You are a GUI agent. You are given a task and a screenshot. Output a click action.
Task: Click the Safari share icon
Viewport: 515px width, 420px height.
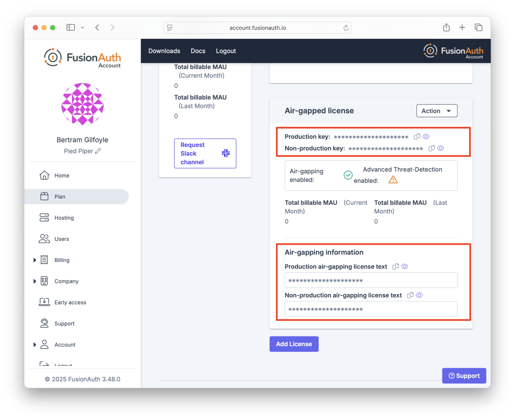tap(446, 28)
